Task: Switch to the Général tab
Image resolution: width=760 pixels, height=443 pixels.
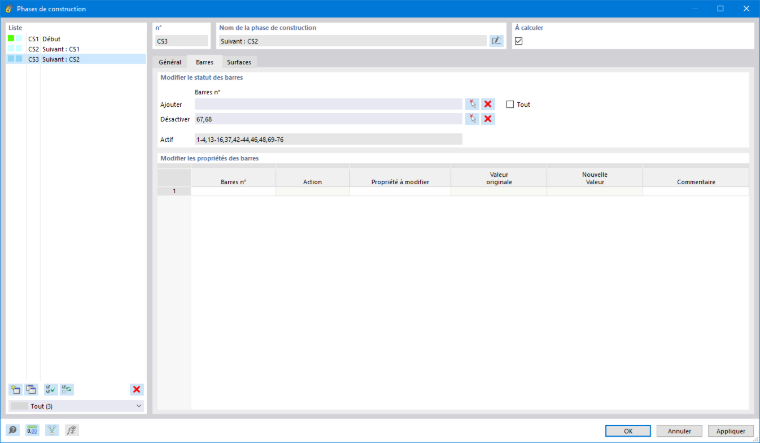Action: (170, 62)
